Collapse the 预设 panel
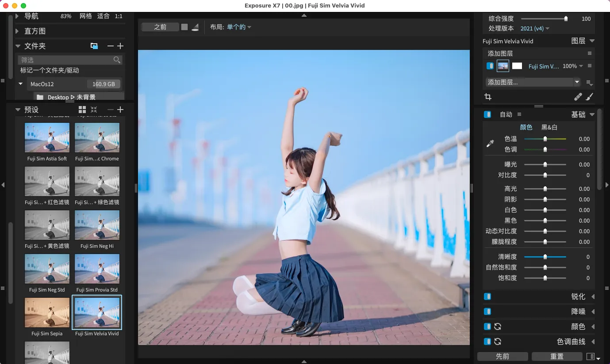 pos(18,110)
